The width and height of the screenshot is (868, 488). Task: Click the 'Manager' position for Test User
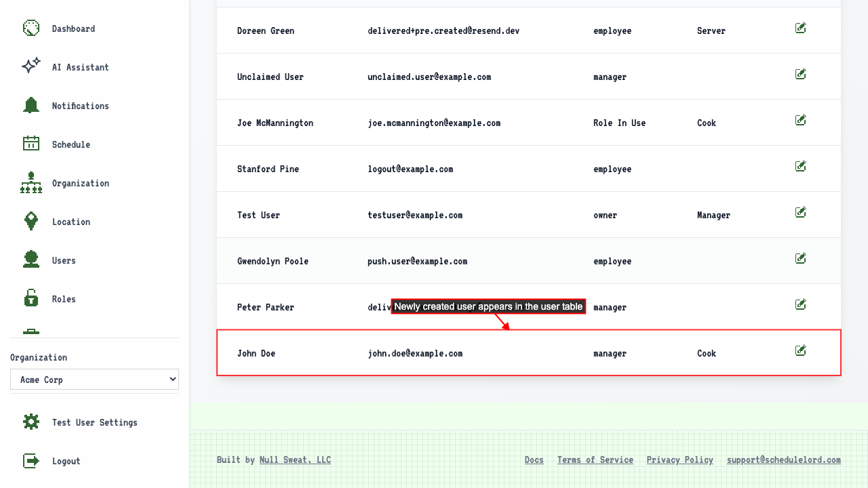click(713, 215)
